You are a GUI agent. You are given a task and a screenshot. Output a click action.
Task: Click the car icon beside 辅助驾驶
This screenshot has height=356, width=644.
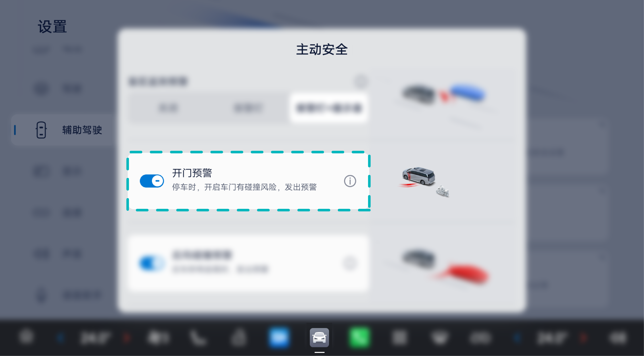[x=41, y=130]
